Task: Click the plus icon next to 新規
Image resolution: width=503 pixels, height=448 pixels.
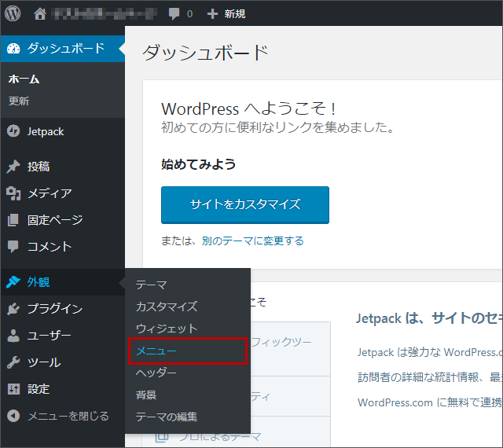Action: click(x=212, y=14)
